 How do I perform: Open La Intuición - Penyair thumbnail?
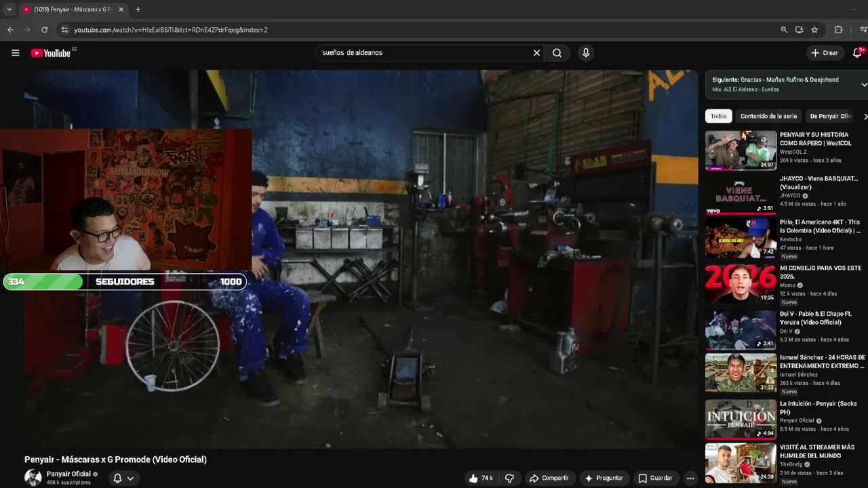741,419
